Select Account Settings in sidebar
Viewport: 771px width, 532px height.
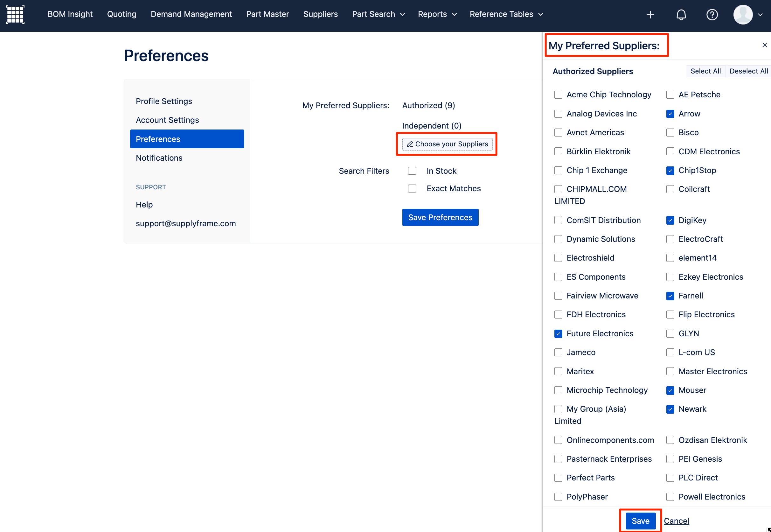[x=167, y=120]
